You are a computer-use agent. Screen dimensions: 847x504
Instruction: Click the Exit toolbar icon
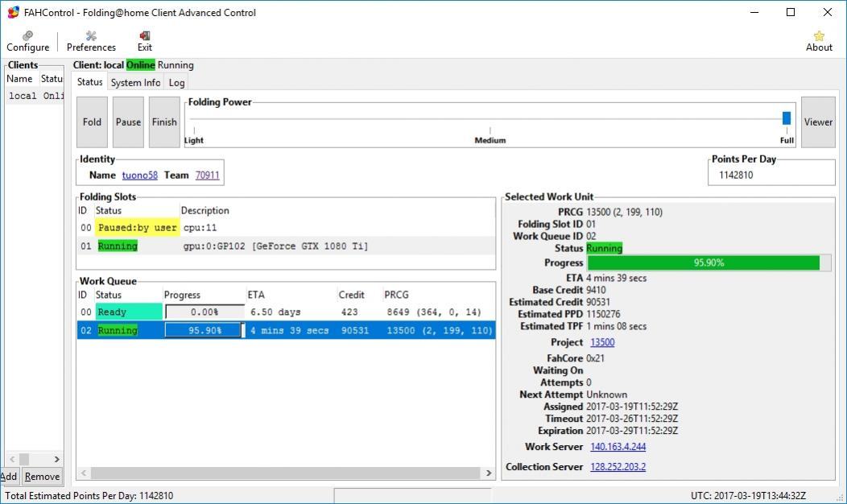tap(144, 41)
